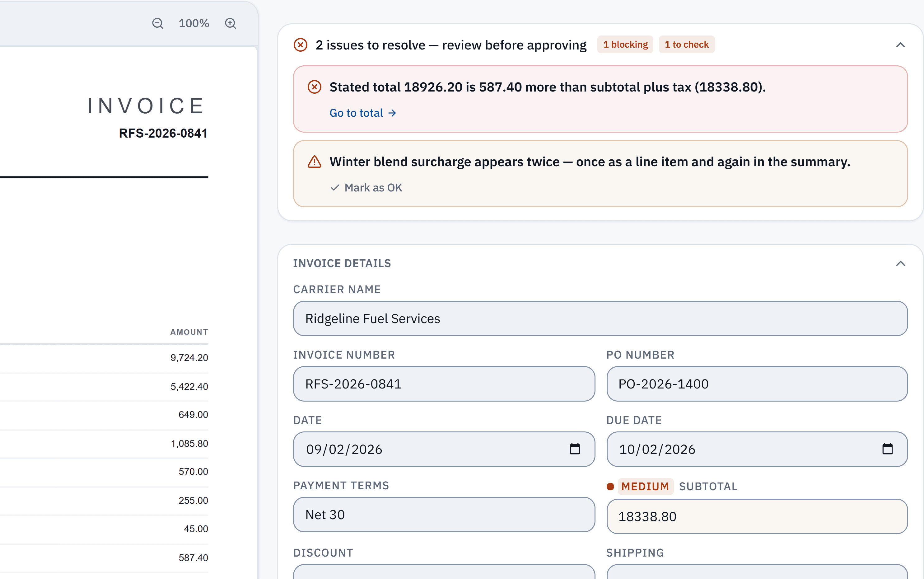Collapse the issues to resolve panel

(900, 45)
